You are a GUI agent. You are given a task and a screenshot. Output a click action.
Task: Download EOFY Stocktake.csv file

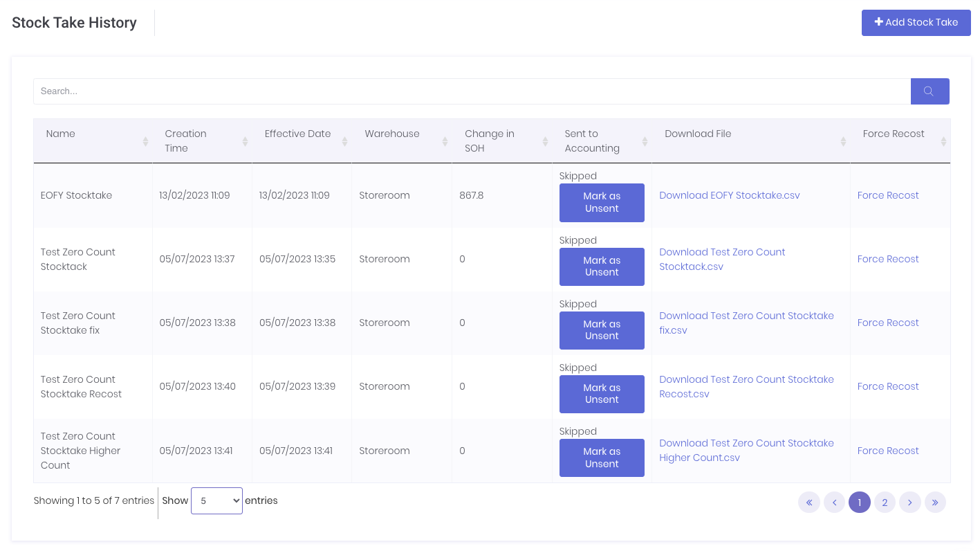(730, 195)
